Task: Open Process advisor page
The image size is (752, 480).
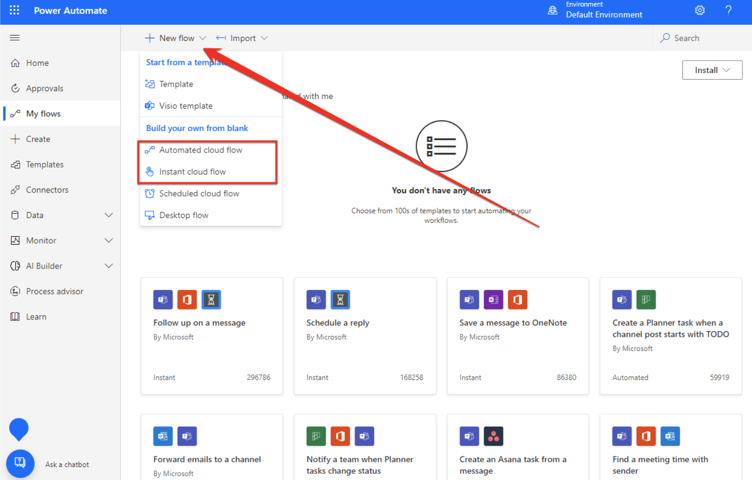Action: 60,292
